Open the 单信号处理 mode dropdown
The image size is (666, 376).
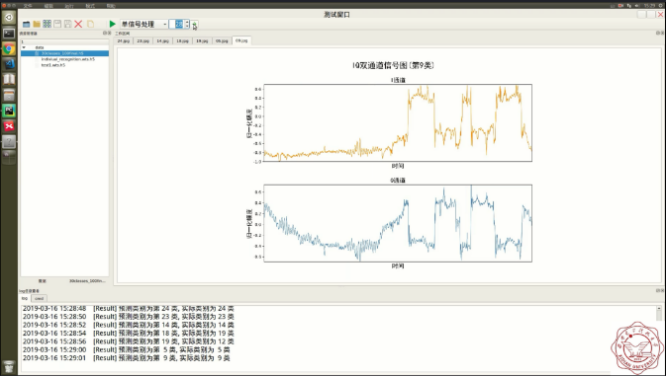[x=144, y=24]
